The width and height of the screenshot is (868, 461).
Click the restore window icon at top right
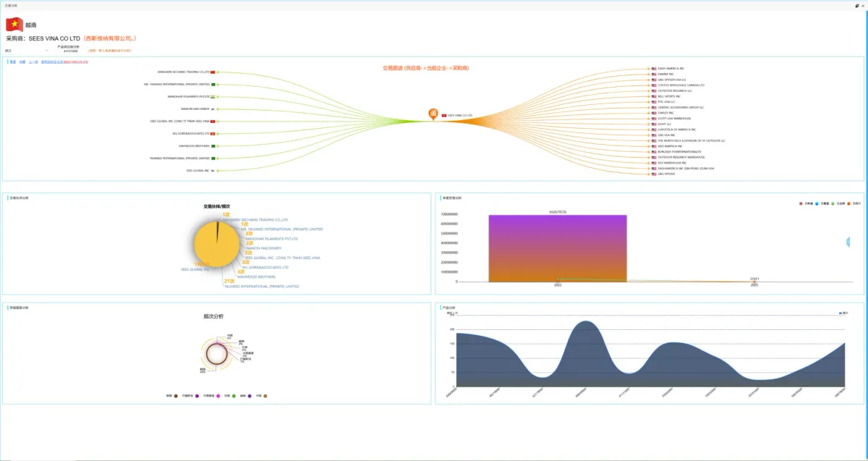click(x=856, y=4)
